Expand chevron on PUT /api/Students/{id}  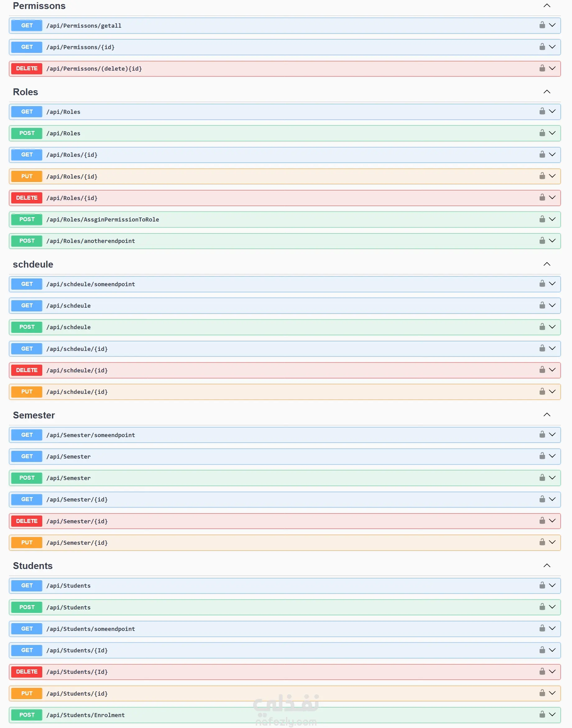[x=552, y=693]
